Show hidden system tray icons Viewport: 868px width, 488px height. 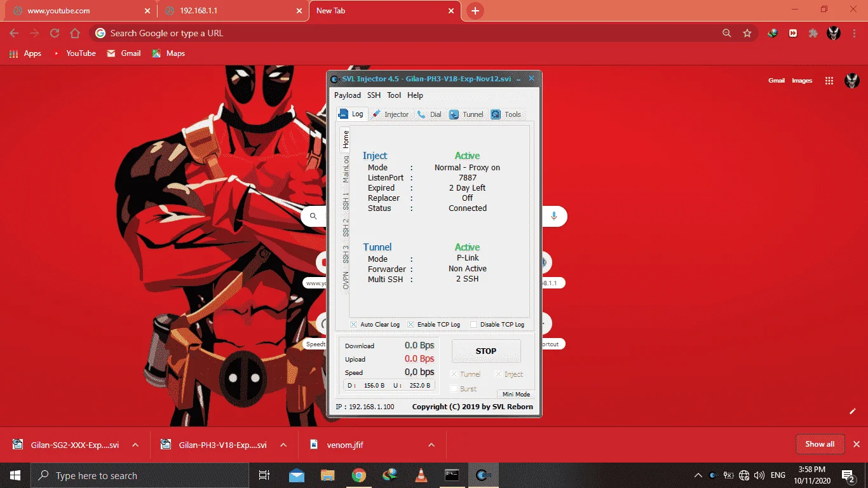(x=698, y=475)
